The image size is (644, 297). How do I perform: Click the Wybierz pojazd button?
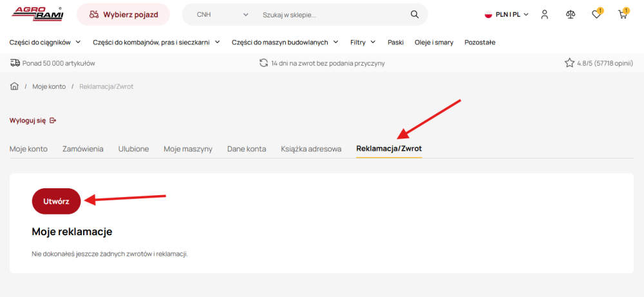click(123, 14)
